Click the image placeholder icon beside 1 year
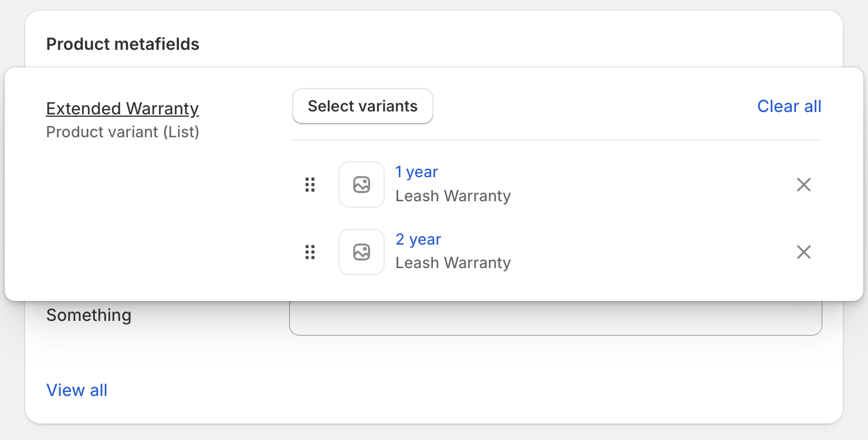Screen dimensions: 868x440 [x=361, y=185]
